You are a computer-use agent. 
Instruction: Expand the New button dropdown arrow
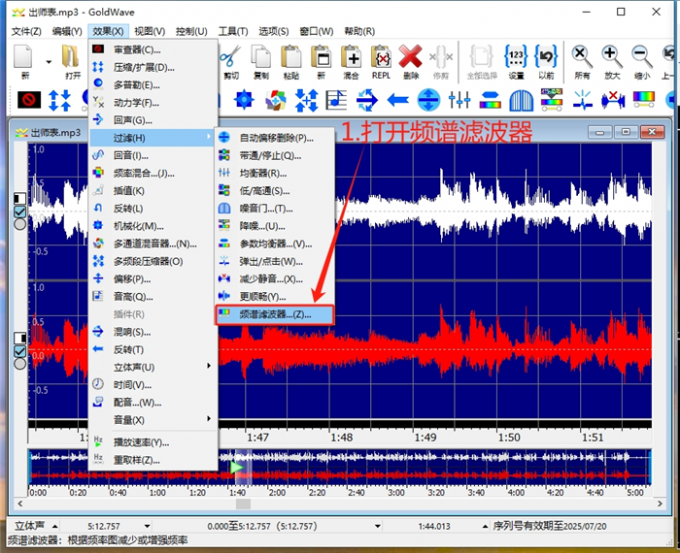(x=49, y=62)
